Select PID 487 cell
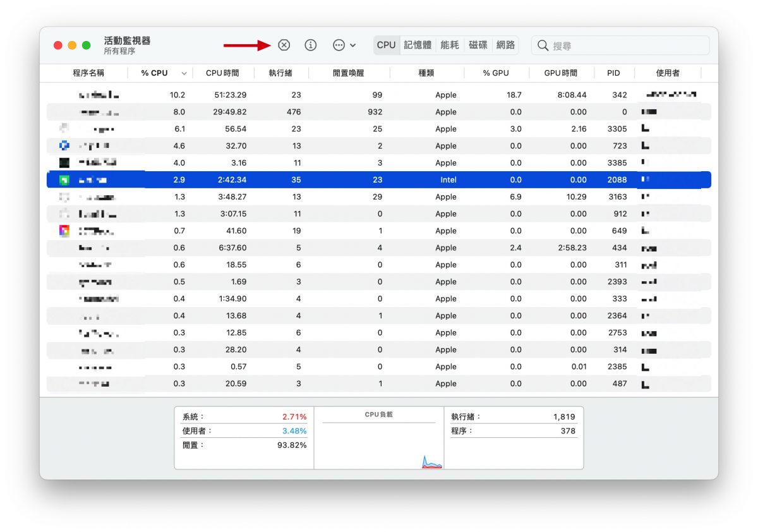This screenshot has height=532, width=758. [620, 384]
